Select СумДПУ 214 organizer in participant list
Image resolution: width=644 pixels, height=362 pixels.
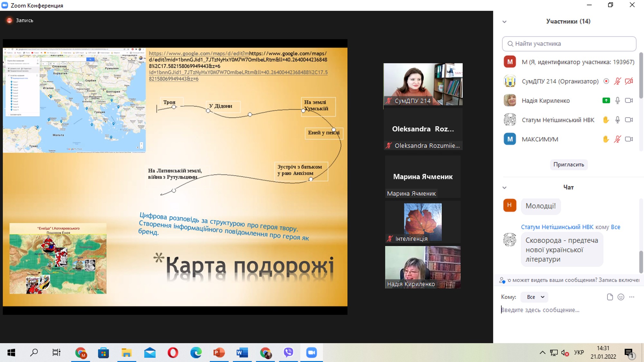[560, 81]
